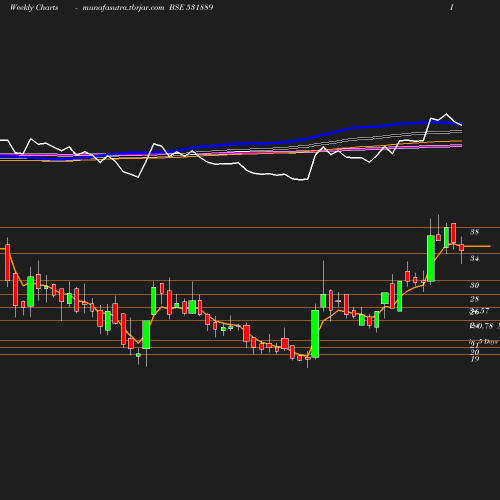Click the price level label 30
The height and width of the screenshot is (500, 500).
point(474,285)
